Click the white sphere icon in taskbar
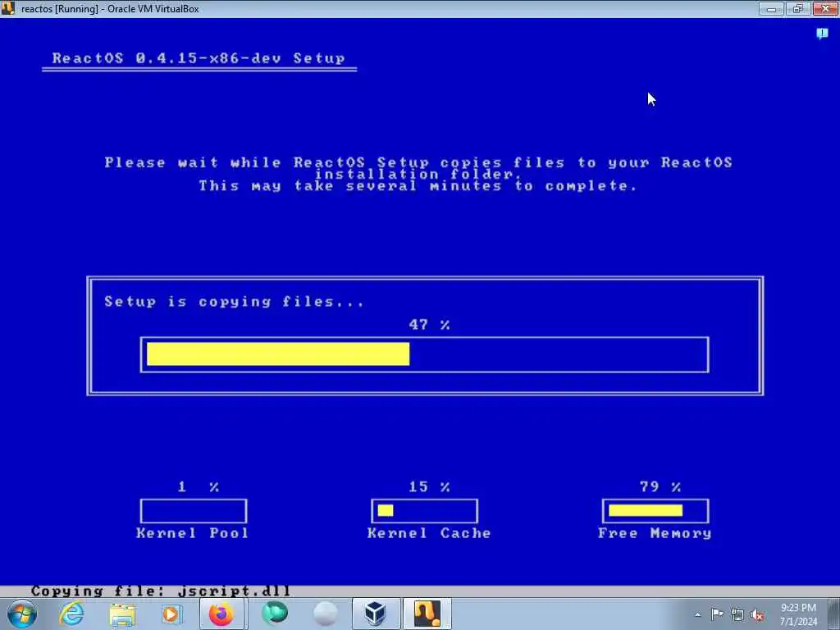Screen dimensions: 840x630 coord(325,614)
